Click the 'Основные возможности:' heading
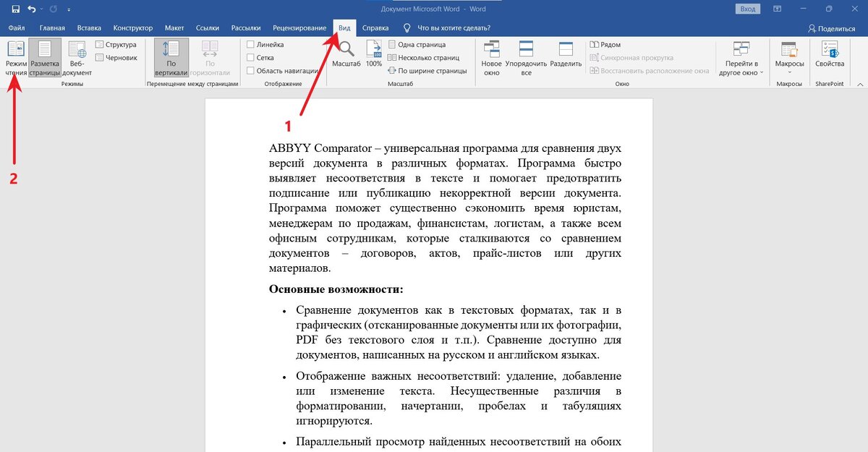Screen dimensions: 868x452 336,289
